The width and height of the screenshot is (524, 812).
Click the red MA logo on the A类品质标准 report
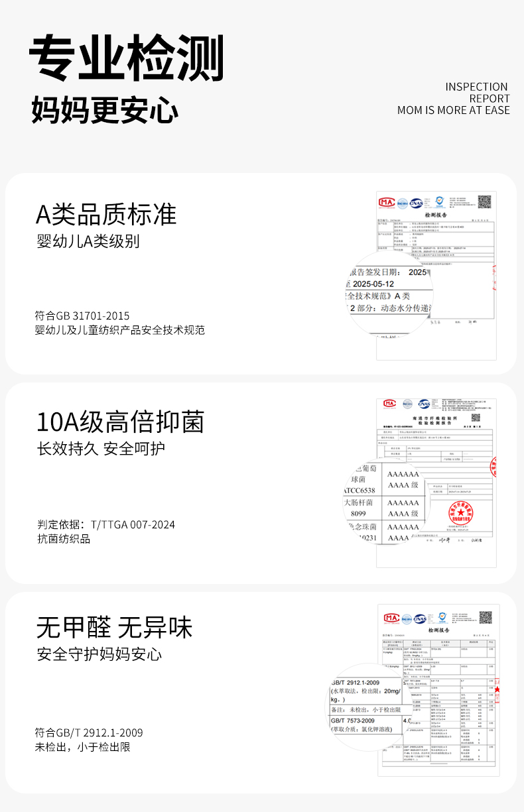pos(386,202)
